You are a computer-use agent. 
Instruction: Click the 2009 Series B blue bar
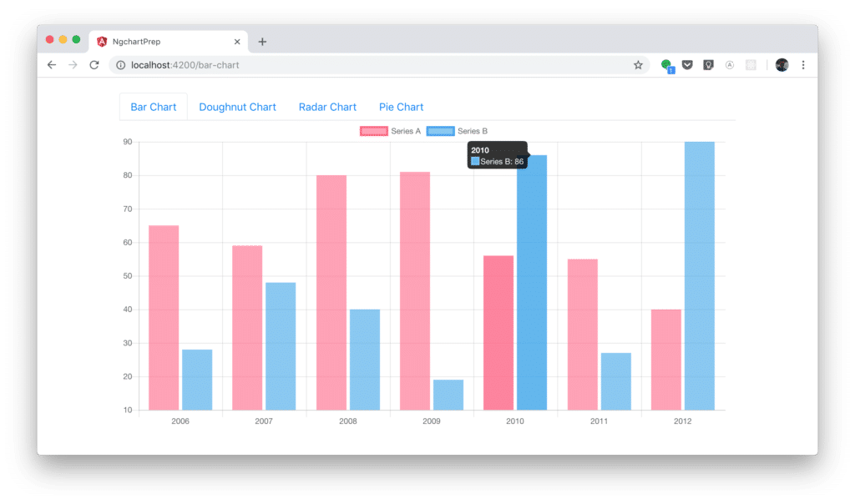(448, 395)
